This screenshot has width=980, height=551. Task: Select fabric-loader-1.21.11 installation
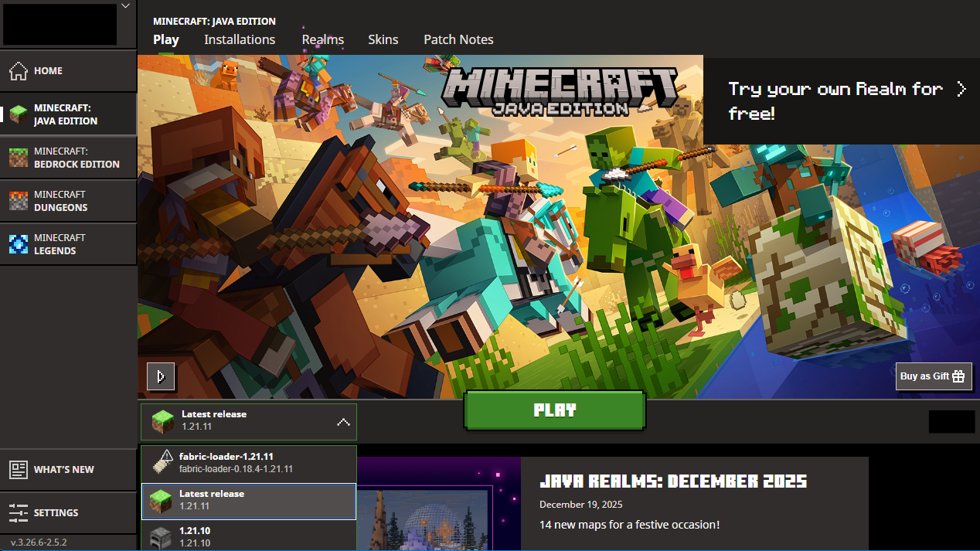249,462
